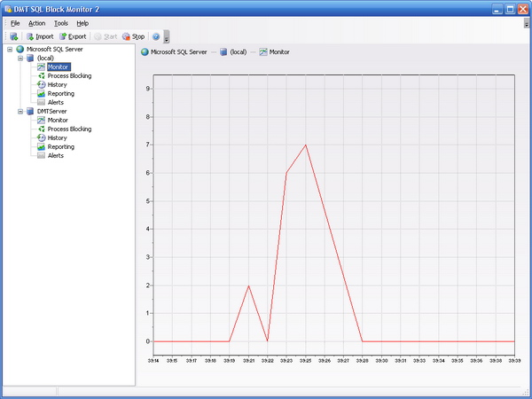Screen dimensions: 532x399
Task: Open the Tools menu
Action: (x=61, y=23)
